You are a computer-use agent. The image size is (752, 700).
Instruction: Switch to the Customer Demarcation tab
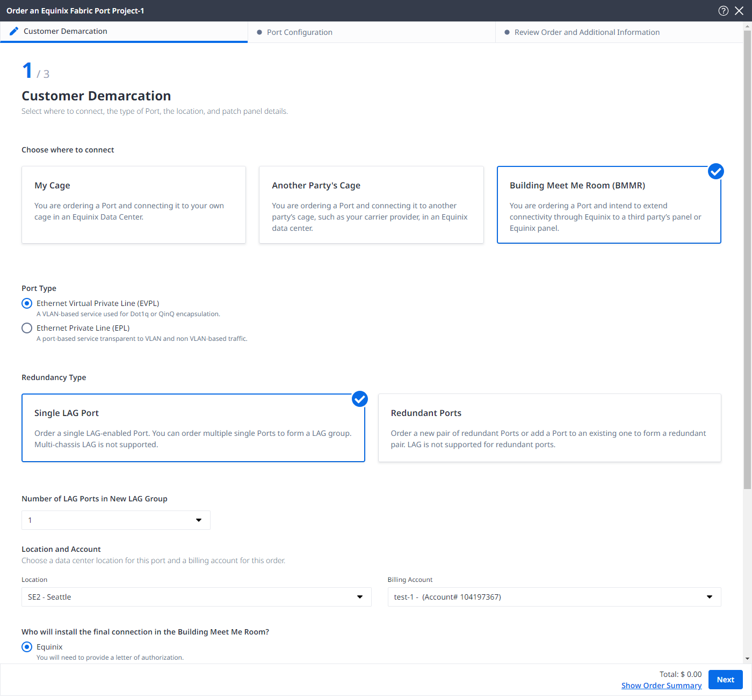[124, 32]
